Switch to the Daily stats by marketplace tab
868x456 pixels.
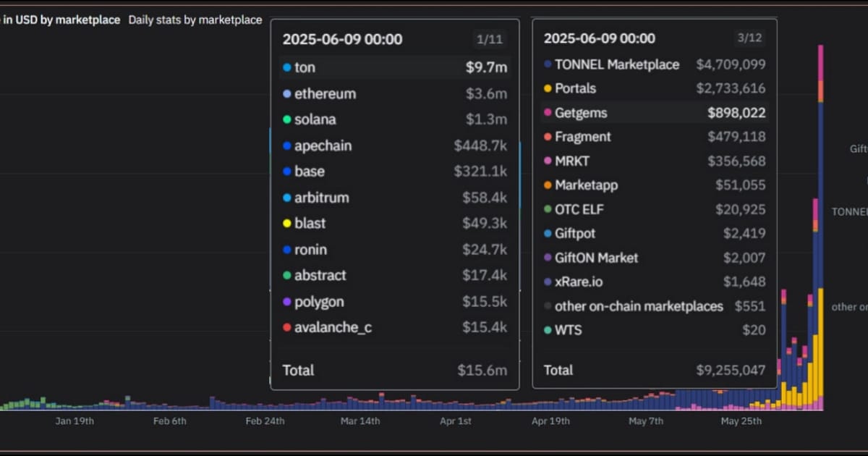click(x=195, y=20)
